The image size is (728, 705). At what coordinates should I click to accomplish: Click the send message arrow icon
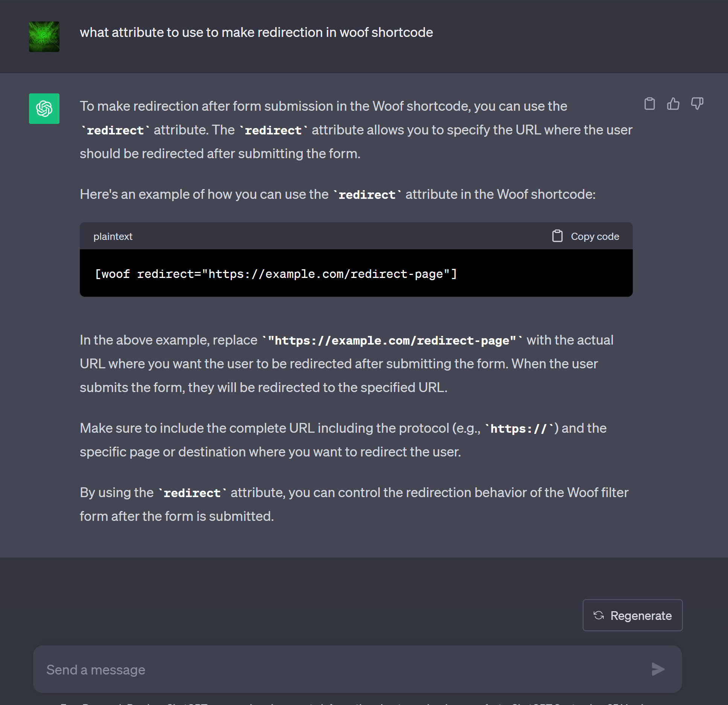[x=658, y=669]
